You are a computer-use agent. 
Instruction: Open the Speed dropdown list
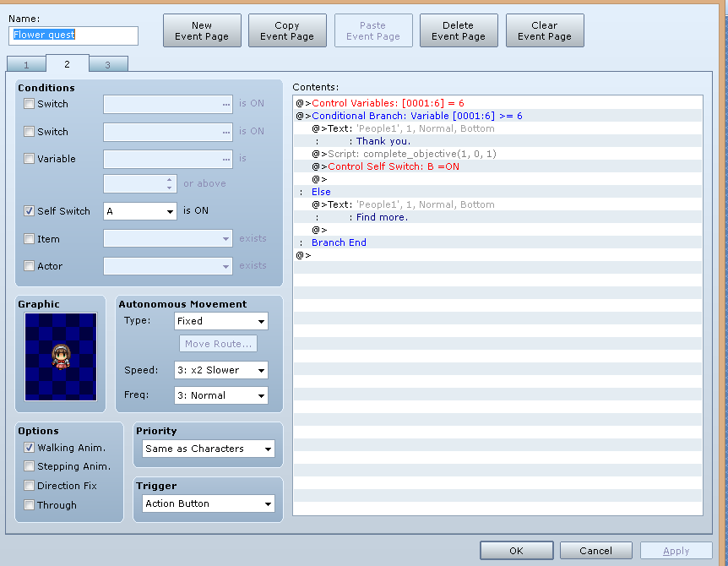tap(221, 370)
